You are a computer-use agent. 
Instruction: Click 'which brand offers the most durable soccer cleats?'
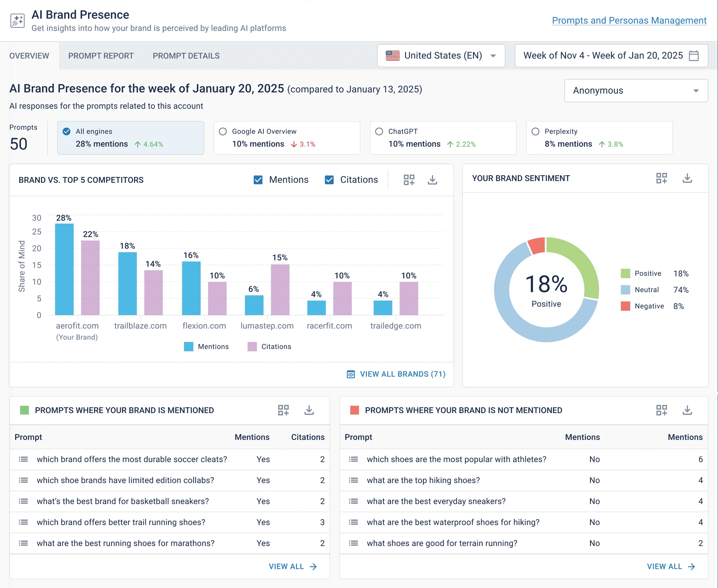pyautogui.click(x=132, y=459)
